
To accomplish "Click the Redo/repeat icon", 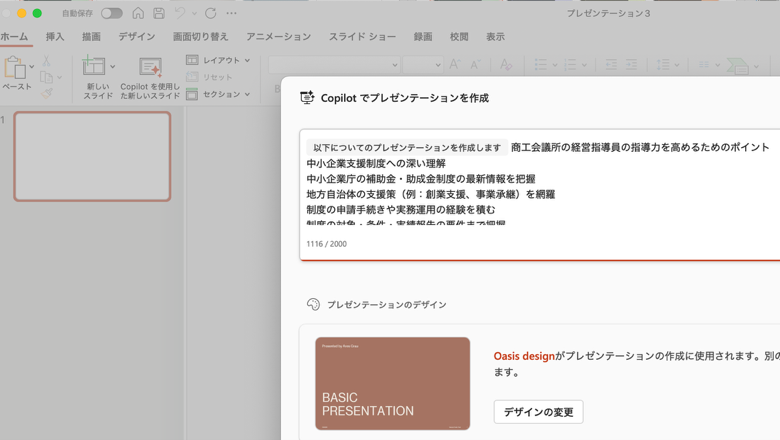I will coord(210,13).
